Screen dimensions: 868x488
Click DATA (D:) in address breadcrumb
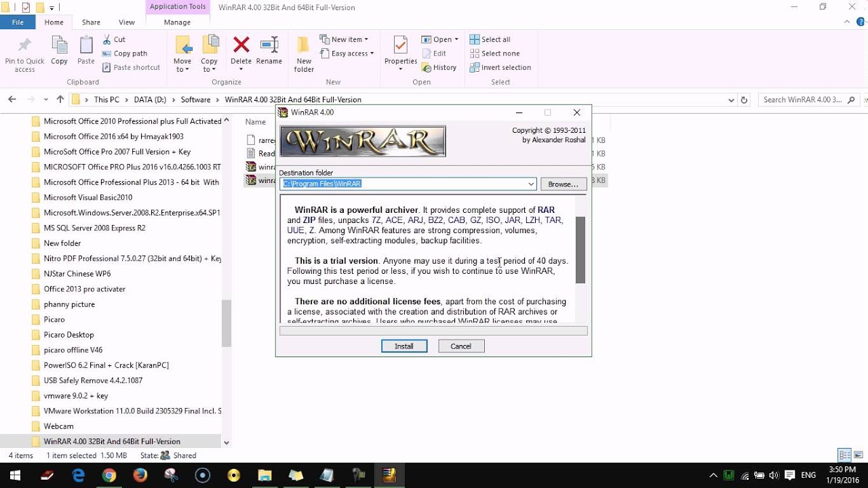(x=150, y=100)
